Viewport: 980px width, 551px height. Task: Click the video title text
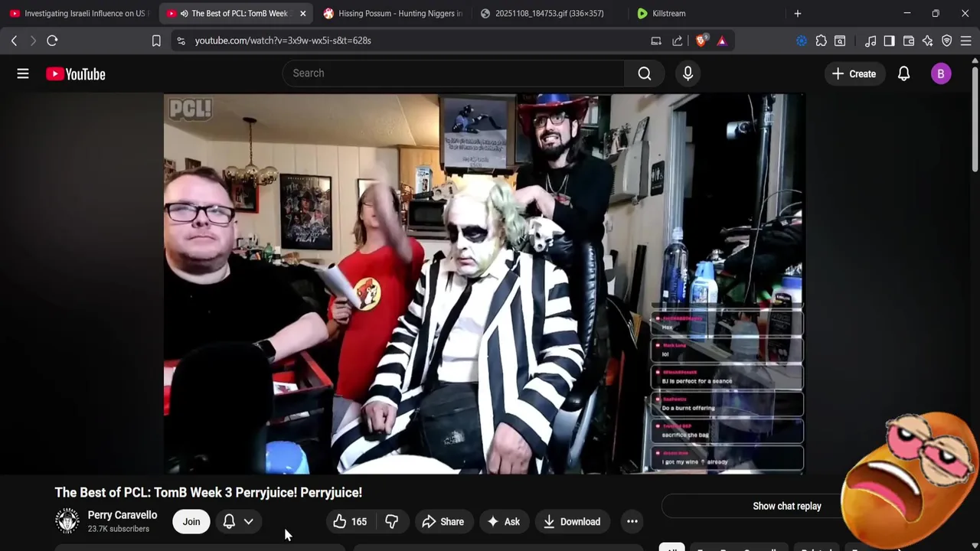tap(208, 492)
